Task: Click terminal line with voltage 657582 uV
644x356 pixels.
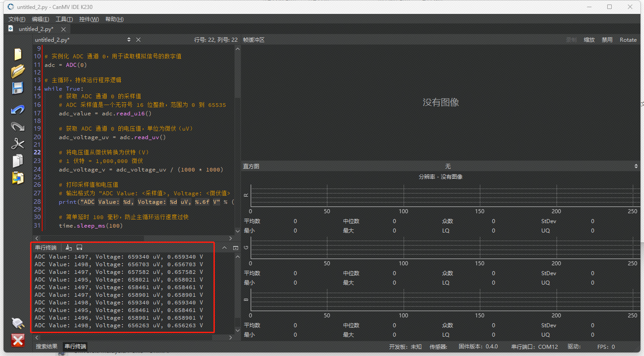Action: [119, 272]
